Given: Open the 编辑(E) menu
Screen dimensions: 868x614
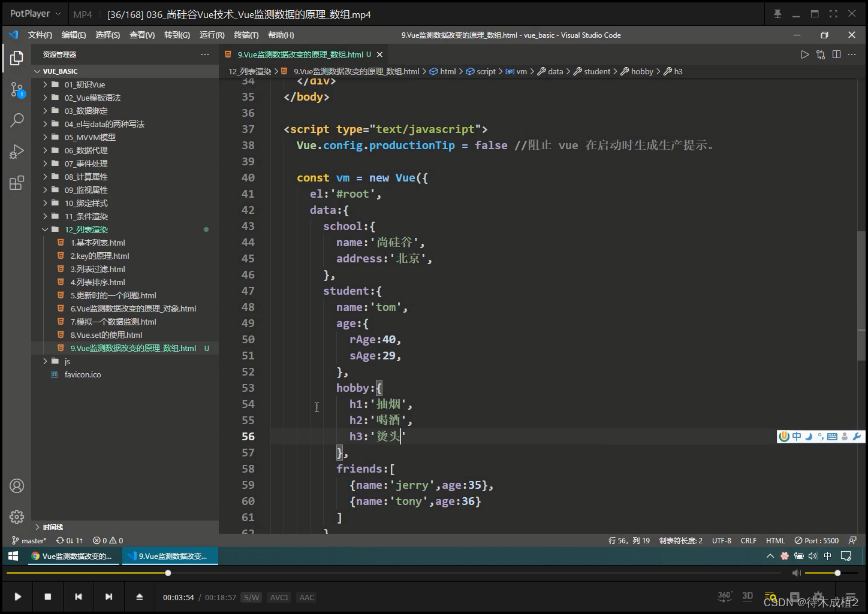Looking at the screenshot, I should pos(74,35).
